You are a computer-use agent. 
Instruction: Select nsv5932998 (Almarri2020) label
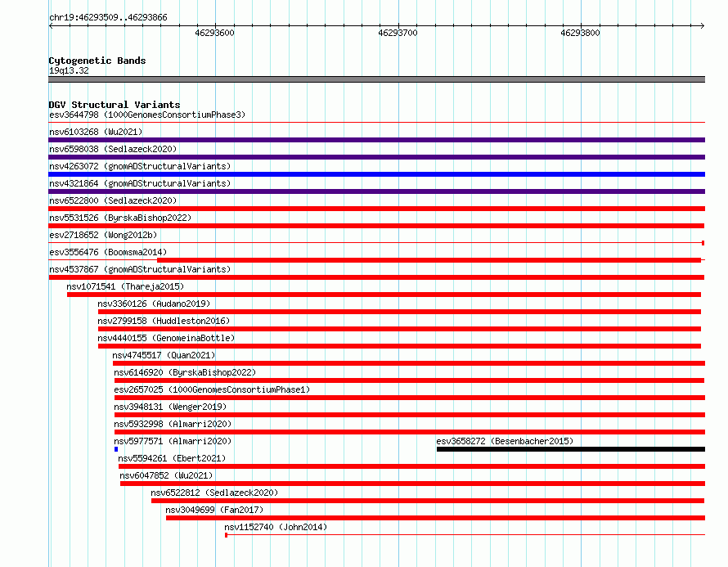pos(173,424)
